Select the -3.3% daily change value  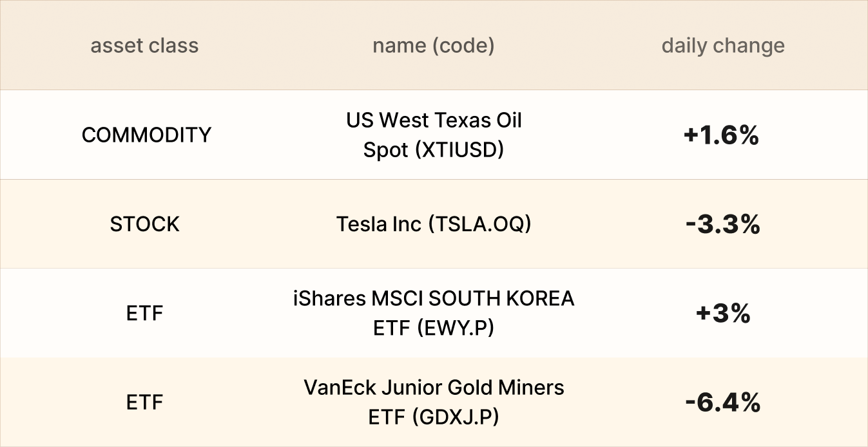tap(723, 225)
